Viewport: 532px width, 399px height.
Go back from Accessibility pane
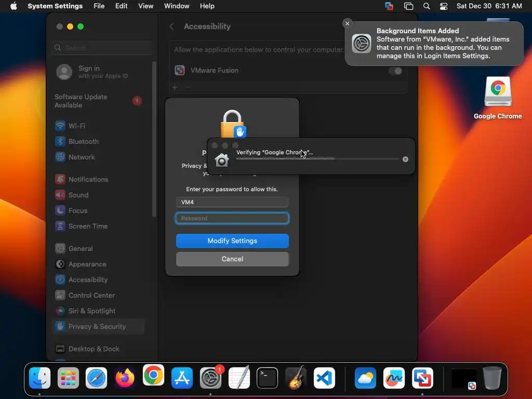[171, 26]
